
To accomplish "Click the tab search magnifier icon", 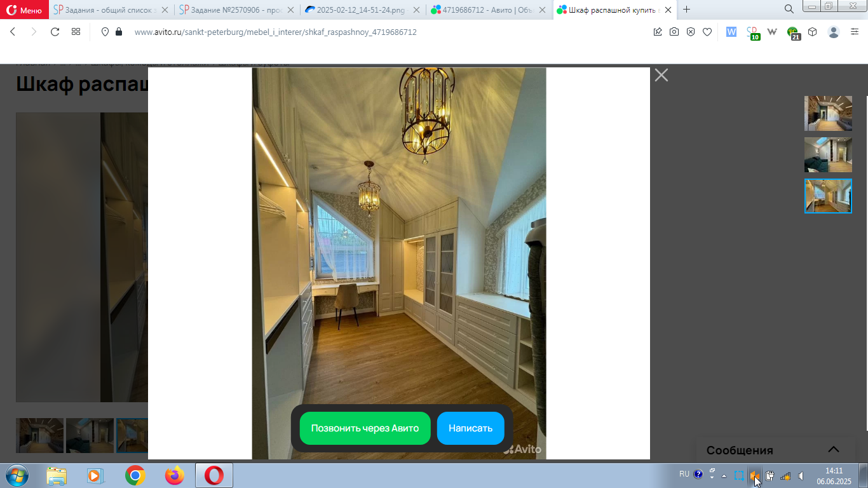I will point(789,9).
